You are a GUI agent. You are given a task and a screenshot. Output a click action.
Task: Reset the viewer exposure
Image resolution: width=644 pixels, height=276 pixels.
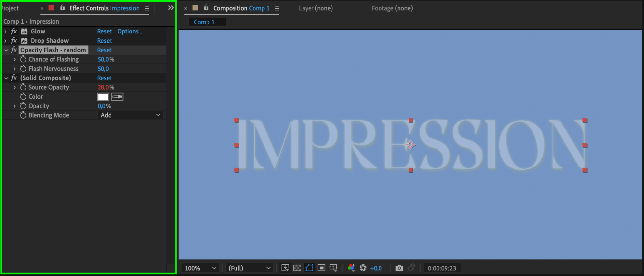pyautogui.click(x=363, y=268)
